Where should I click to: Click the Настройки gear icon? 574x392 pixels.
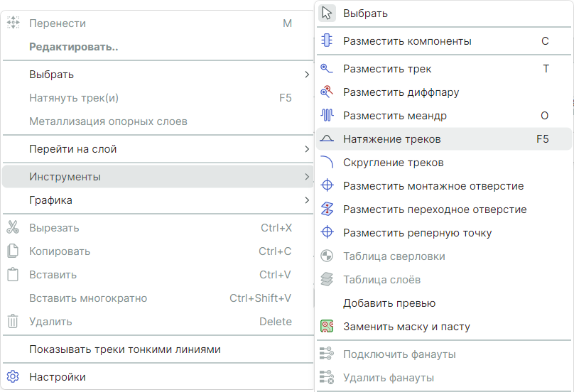coord(13,377)
